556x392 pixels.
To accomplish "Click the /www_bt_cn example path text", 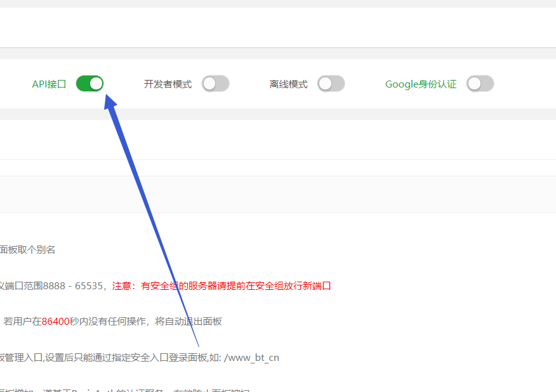I will point(251,358).
